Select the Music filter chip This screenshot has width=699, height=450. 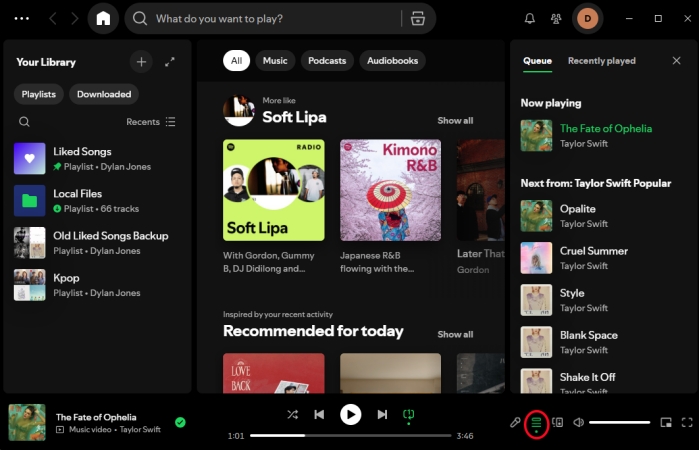tap(275, 61)
